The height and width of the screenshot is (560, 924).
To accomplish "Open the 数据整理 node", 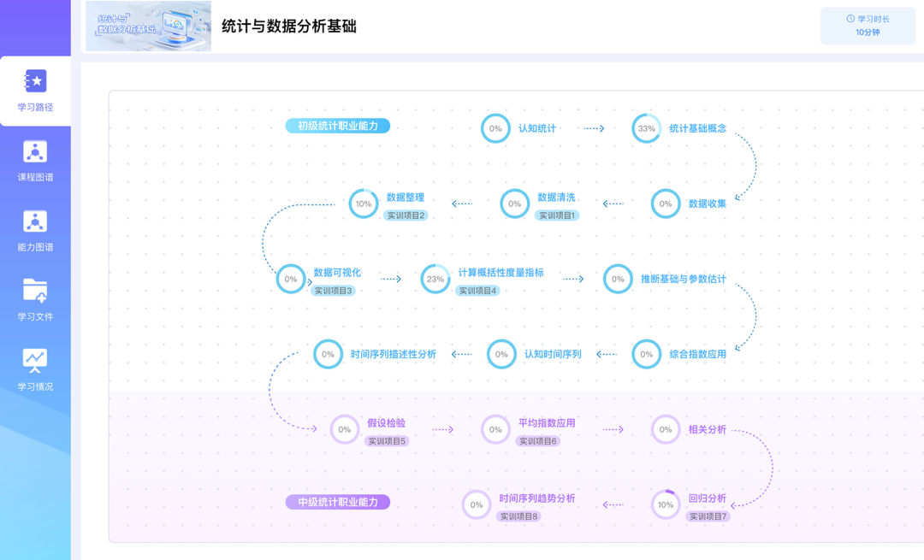I will [x=406, y=197].
